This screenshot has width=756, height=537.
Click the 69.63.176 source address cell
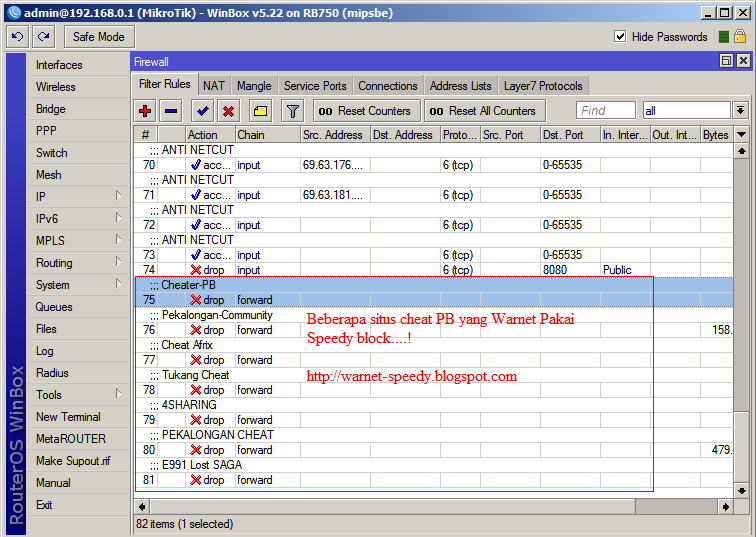point(335,165)
